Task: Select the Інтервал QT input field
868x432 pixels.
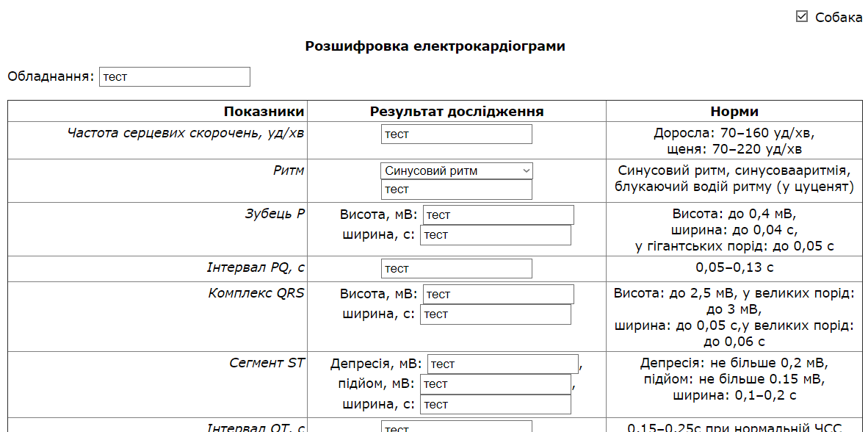Action: (456, 427)
